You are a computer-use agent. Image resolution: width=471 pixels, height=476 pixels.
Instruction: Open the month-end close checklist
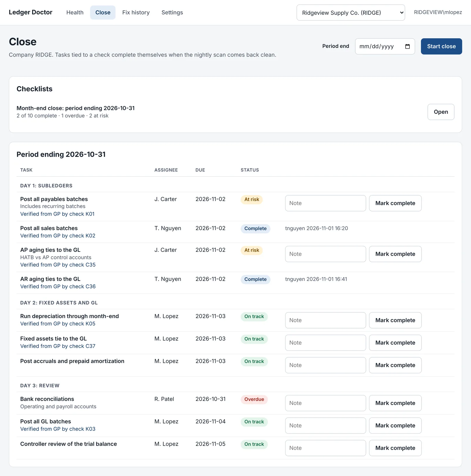[x=441, y=112]
